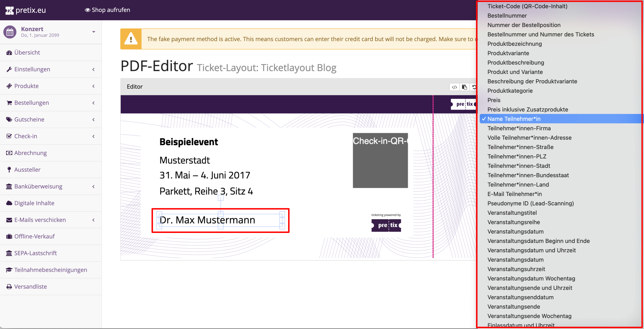
Task: Click the undo arrow icon
Action: tap(474, 87)
